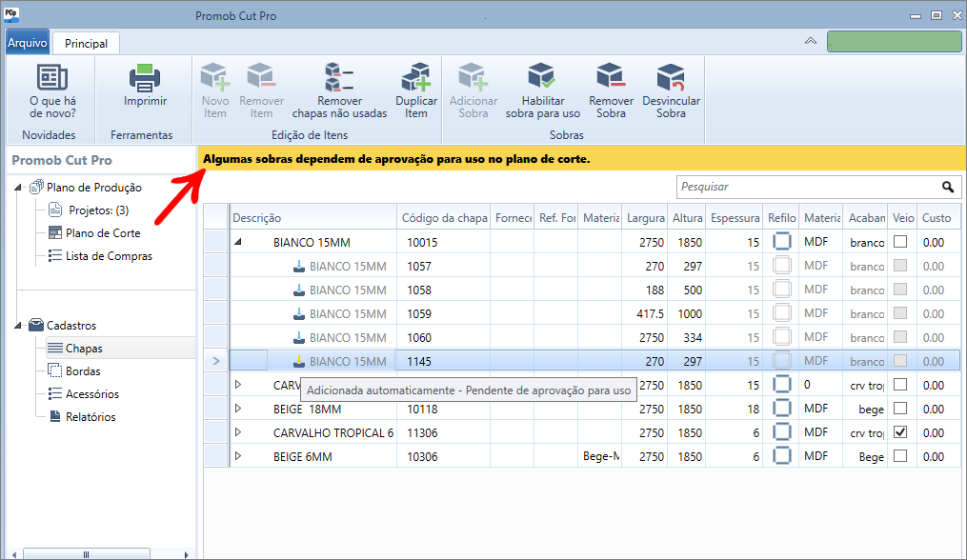Click the Bege-M material cell

pyautogui.click(x=599, y=456)
